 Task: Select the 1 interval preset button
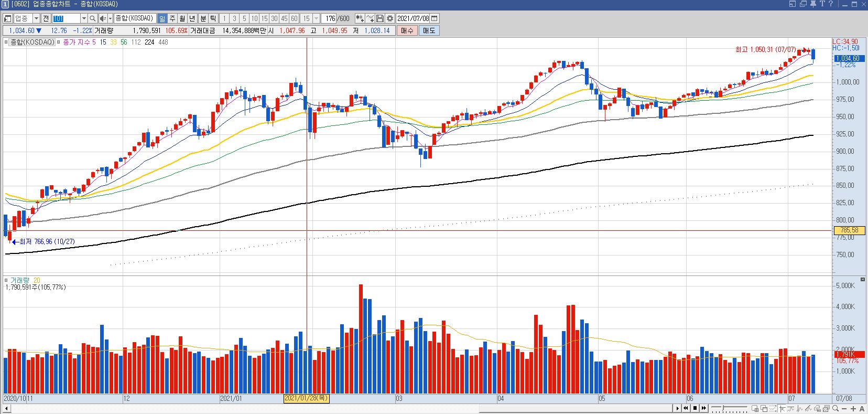tap(224, 18)
